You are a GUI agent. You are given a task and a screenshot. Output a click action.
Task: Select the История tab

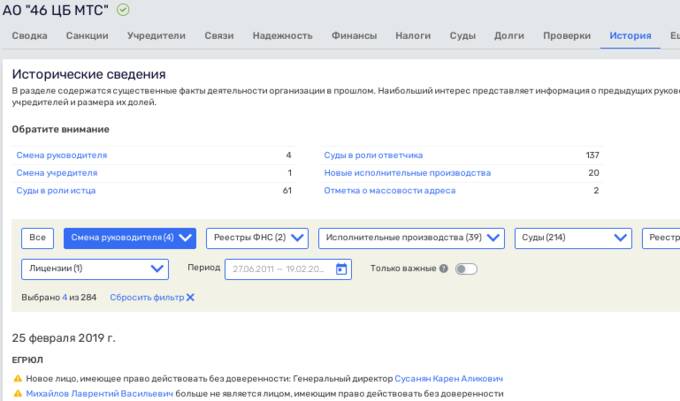click(x=630, y=36)
